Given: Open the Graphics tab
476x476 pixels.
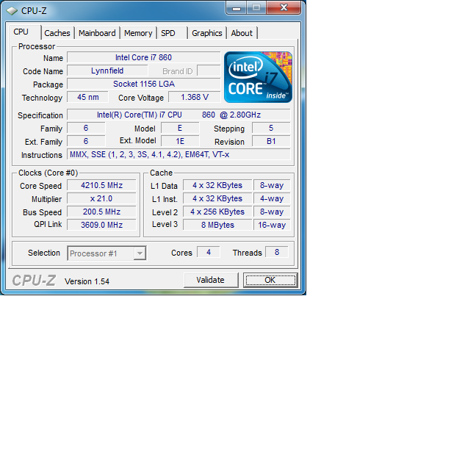Looking at the screenshot, I should click(207, 33).
